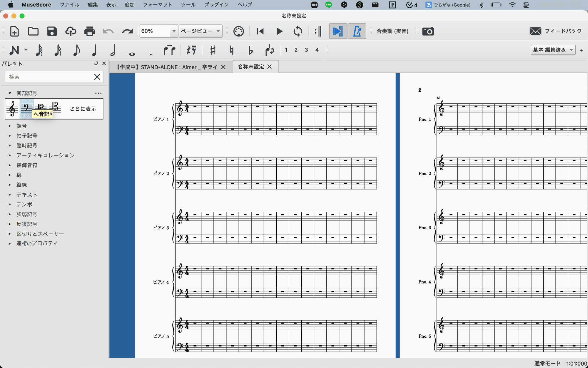Click the palette 検索 search field
Image resolution: width=588 pixels, height=368 pixels.
click(49, 77)
